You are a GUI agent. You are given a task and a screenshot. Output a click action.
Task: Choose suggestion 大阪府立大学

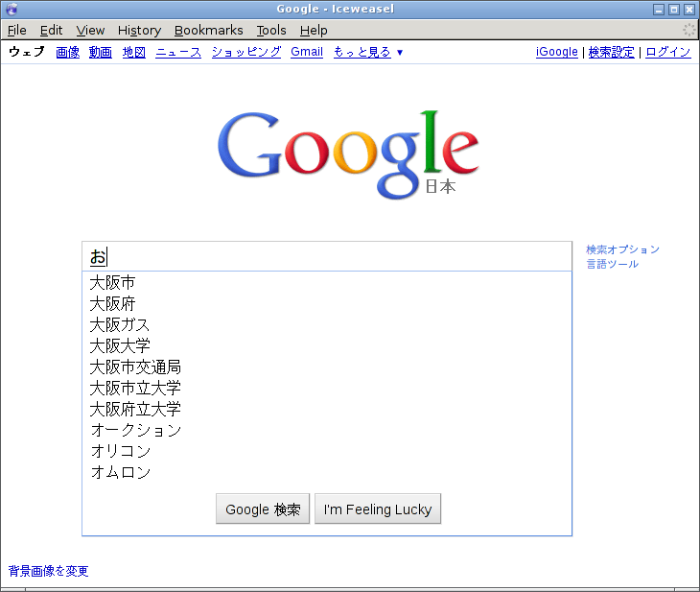click(327, 409)
